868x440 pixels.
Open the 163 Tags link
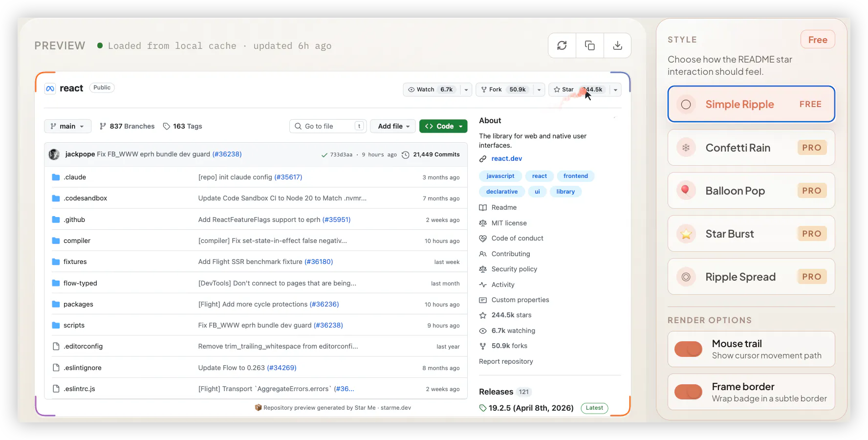(x=182, y=126)
